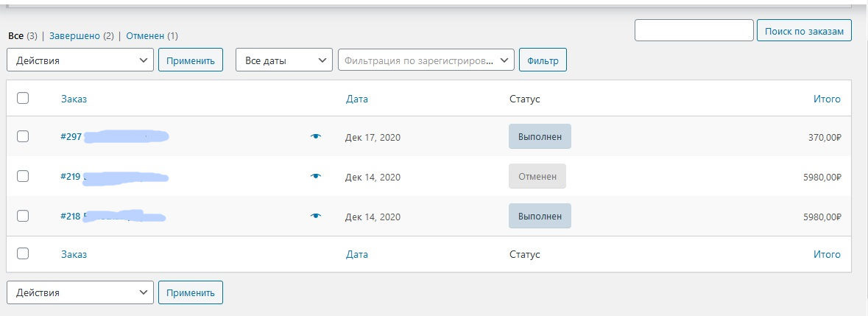868x316 pixels.
Task: Click top Применить button
Action: pos(191,60)
